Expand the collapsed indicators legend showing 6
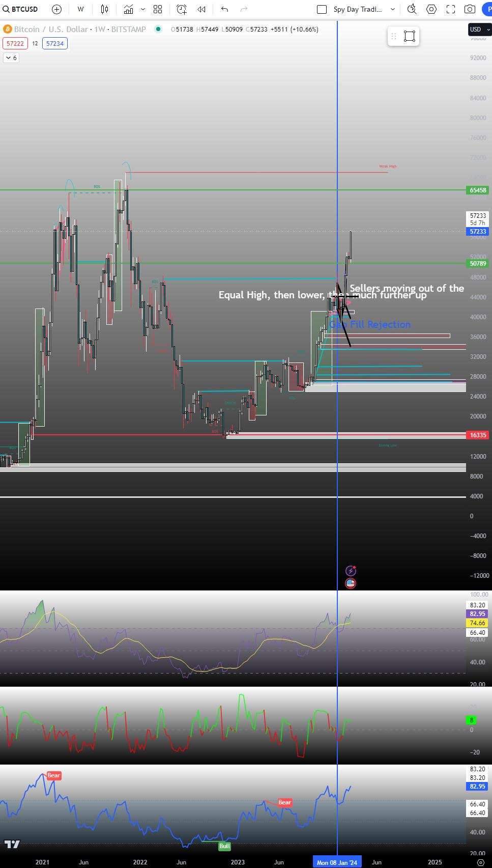 [11, 58]
